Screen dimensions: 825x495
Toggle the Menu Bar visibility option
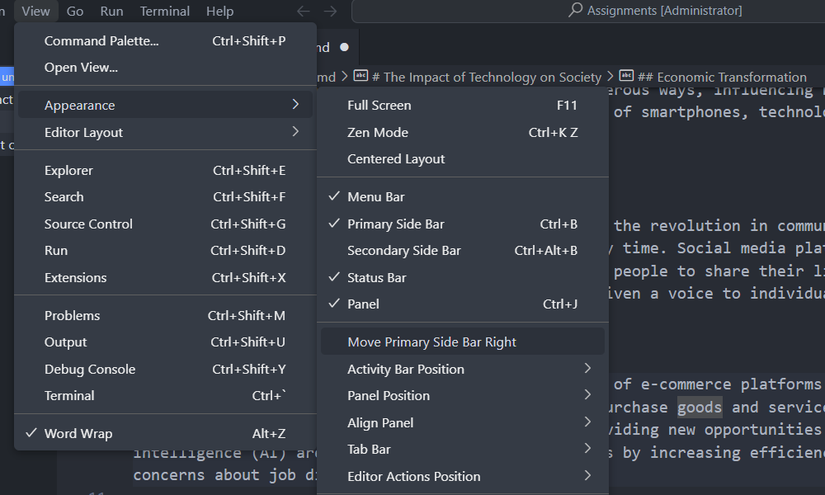coord(376,197)
